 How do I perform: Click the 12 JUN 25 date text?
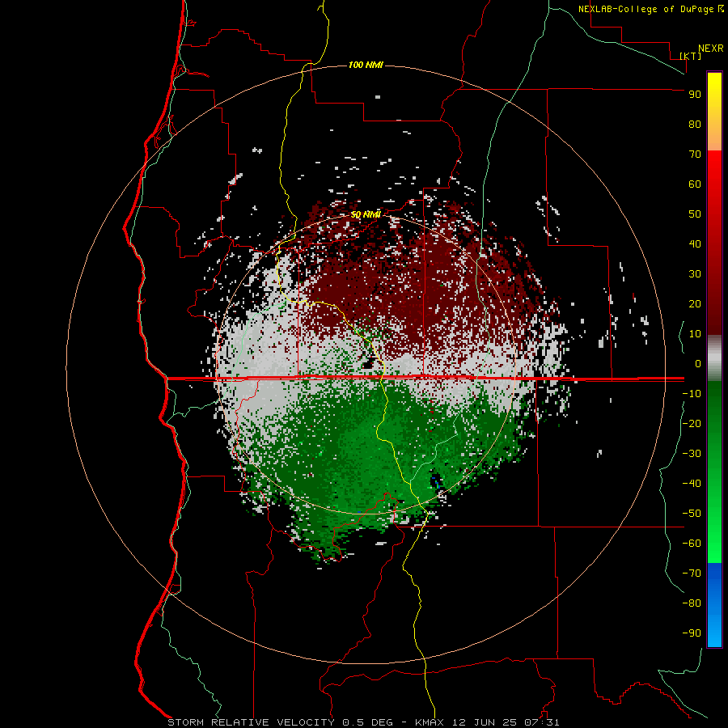pyautogui.click(x=485, y=722)
